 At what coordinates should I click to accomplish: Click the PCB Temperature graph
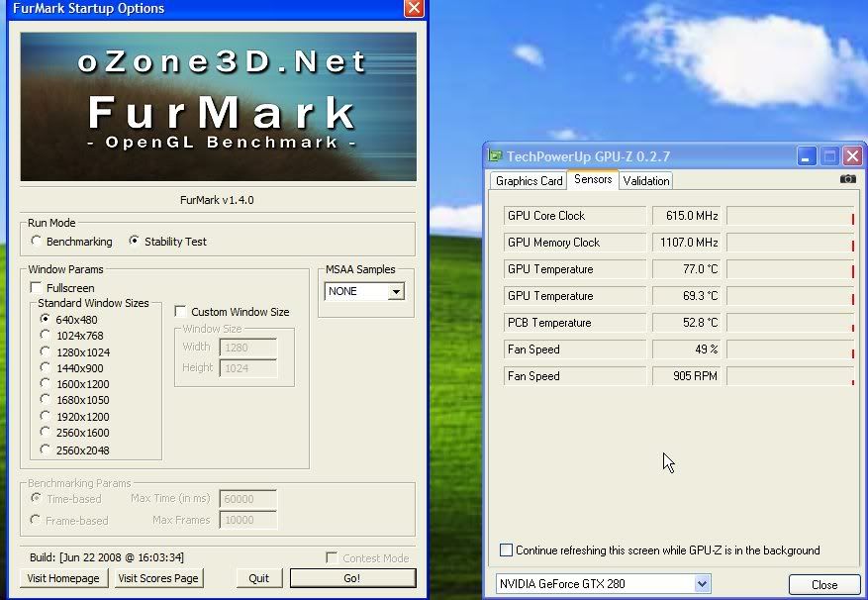pos(791,323)
